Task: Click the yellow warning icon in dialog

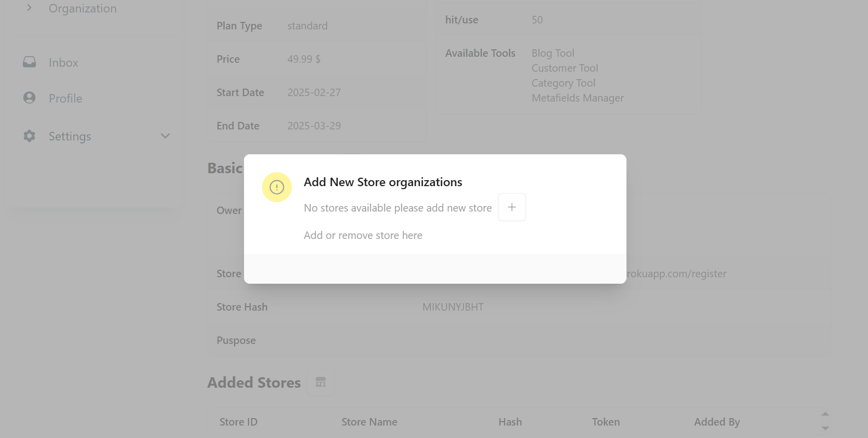Action: point(277,187)
